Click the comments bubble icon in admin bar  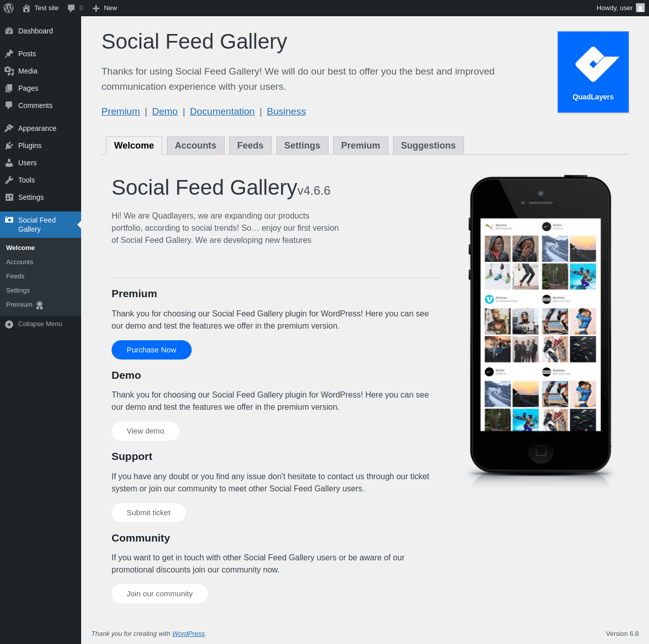click(x=71, y=8)
